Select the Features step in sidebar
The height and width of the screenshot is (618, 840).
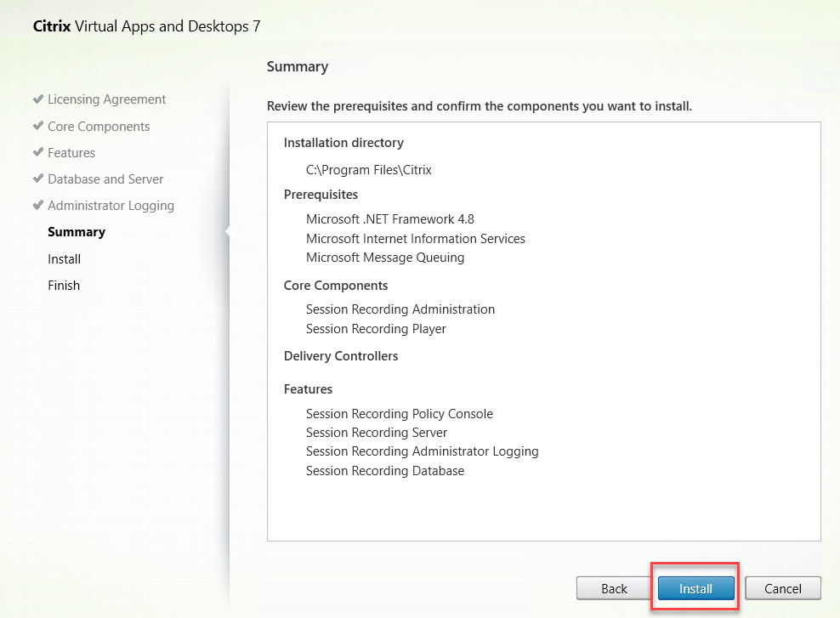(71, 153)
